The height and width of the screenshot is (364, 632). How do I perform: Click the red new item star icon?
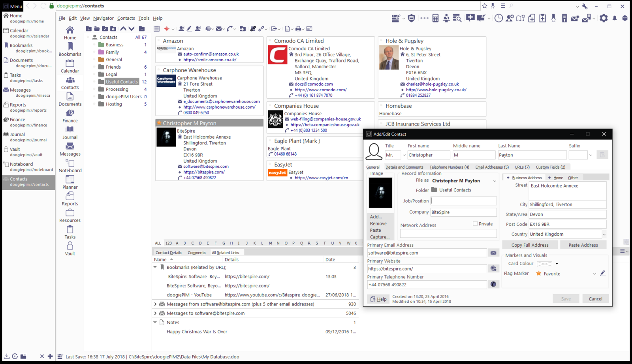[x=167, y=28]
